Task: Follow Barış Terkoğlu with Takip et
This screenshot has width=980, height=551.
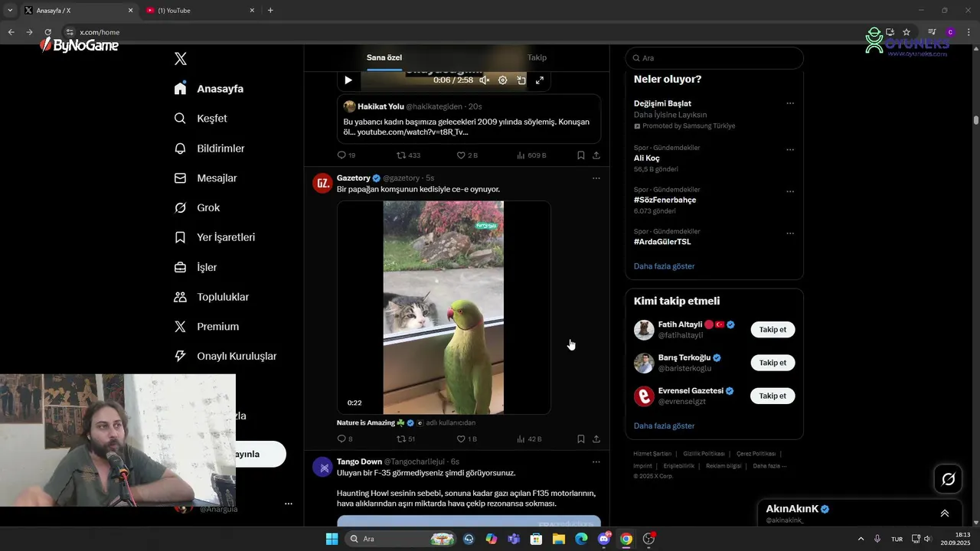Action: click(x=773, y=363)
